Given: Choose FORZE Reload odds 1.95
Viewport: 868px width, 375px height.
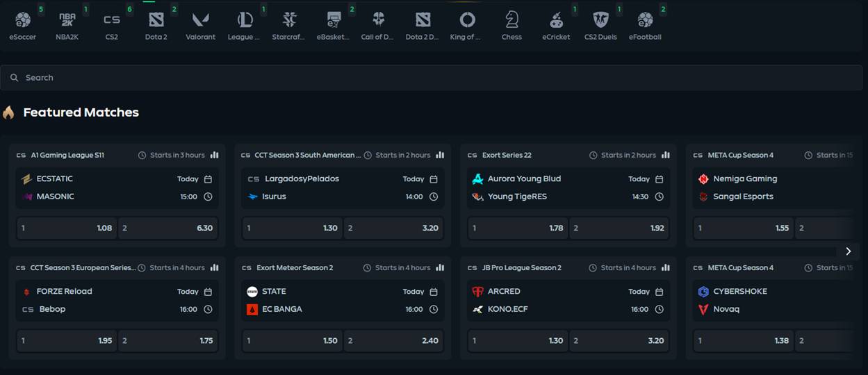Looking at the screenshot, I should (x=67, y=340).
